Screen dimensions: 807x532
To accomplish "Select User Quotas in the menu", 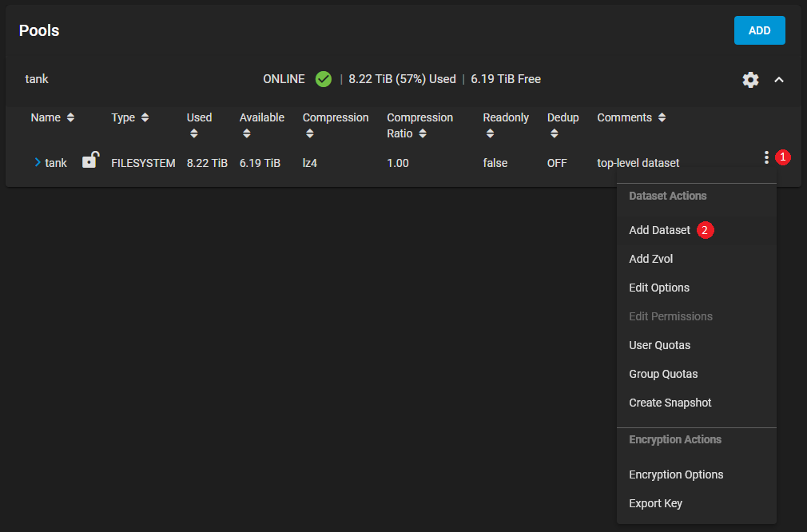I will pyautogui.click(x=659, y=345).
